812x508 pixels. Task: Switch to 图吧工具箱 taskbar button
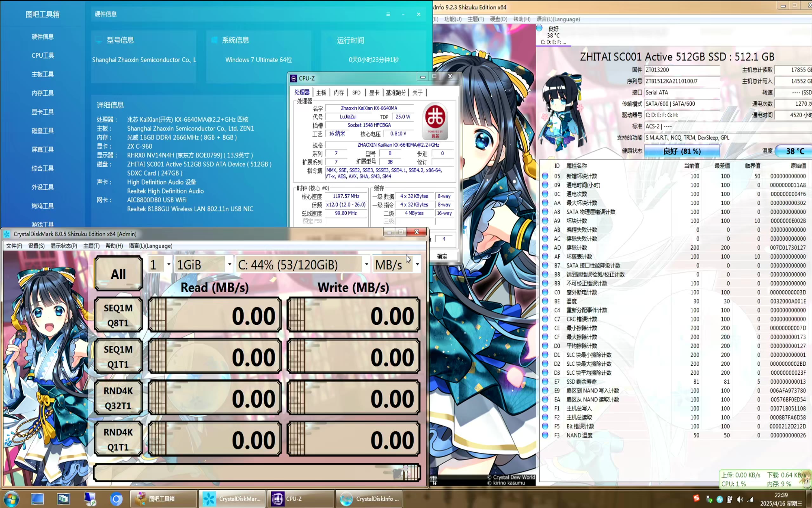[164, 499]
